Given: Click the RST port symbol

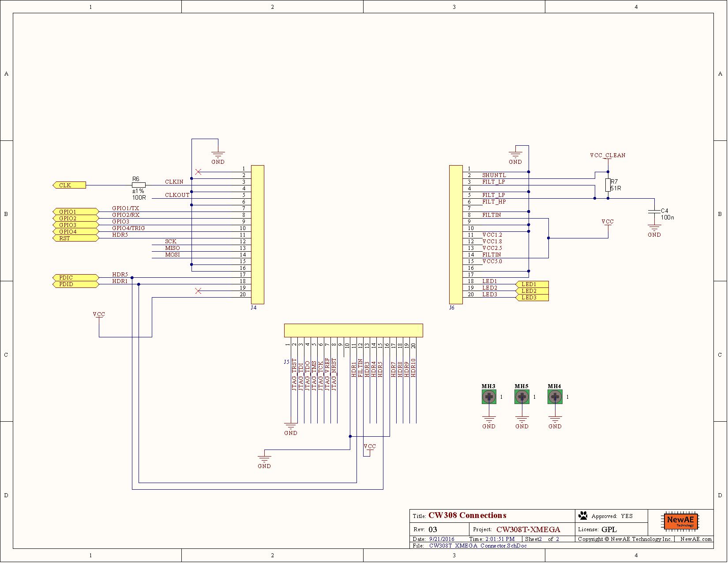Looking at the screenshot, I should [75, 238].
